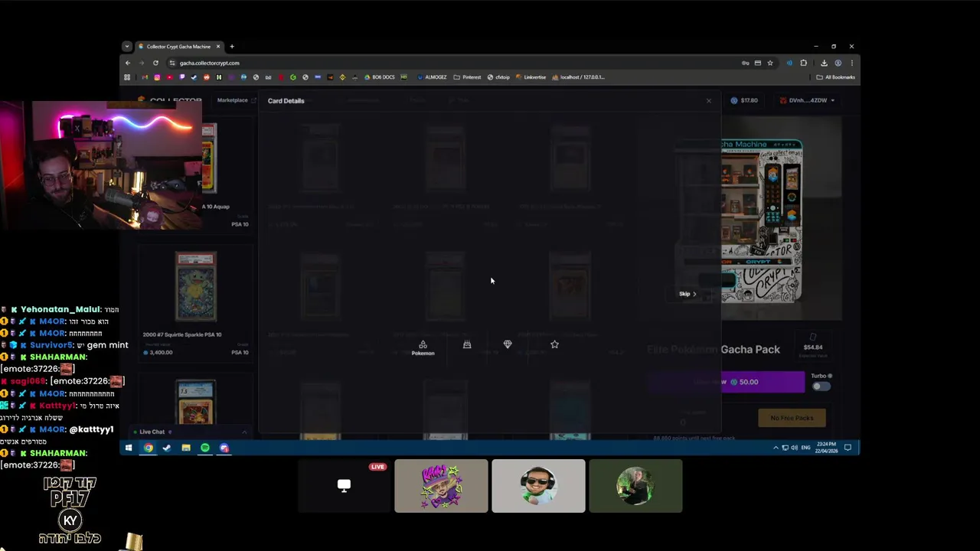Viewport: 980px width, 551px height.
Task: Open the Instagram bookmark icon
Action: [x=157, y=77]
